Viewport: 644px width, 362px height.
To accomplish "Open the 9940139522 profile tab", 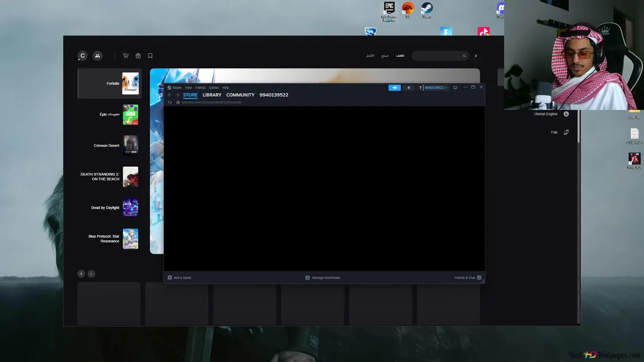I will click(274, 95).
